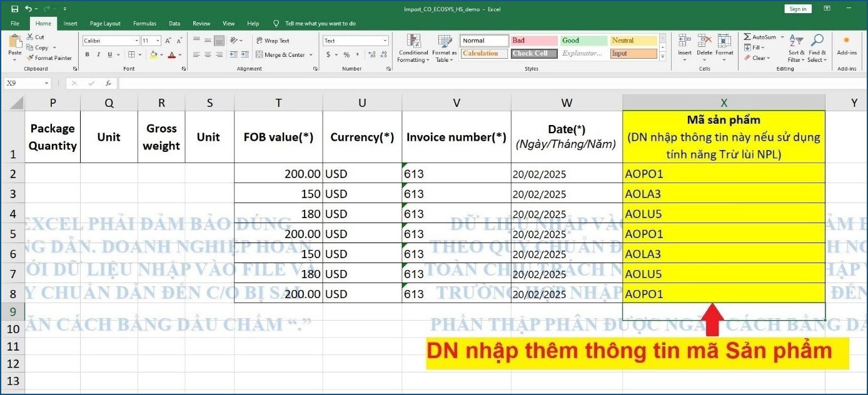Open the Name Box dropdown

(x=46, y=83)
